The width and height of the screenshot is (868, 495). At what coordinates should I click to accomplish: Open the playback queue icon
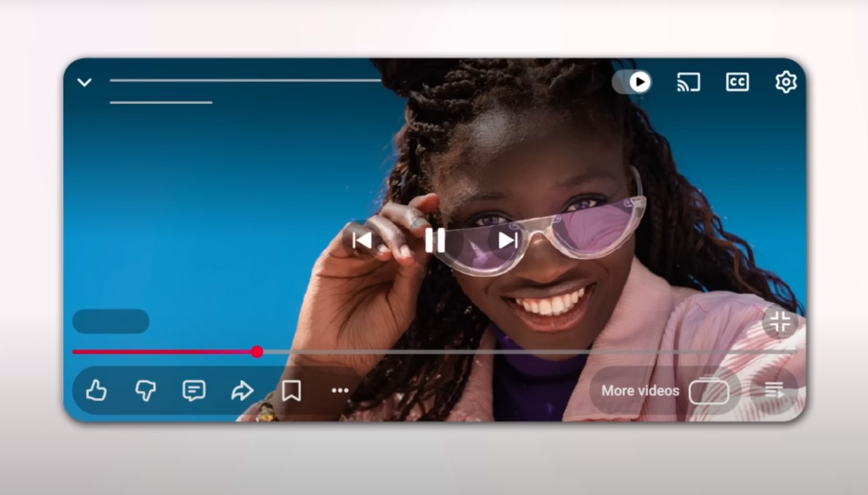click(x=775, y=390)
